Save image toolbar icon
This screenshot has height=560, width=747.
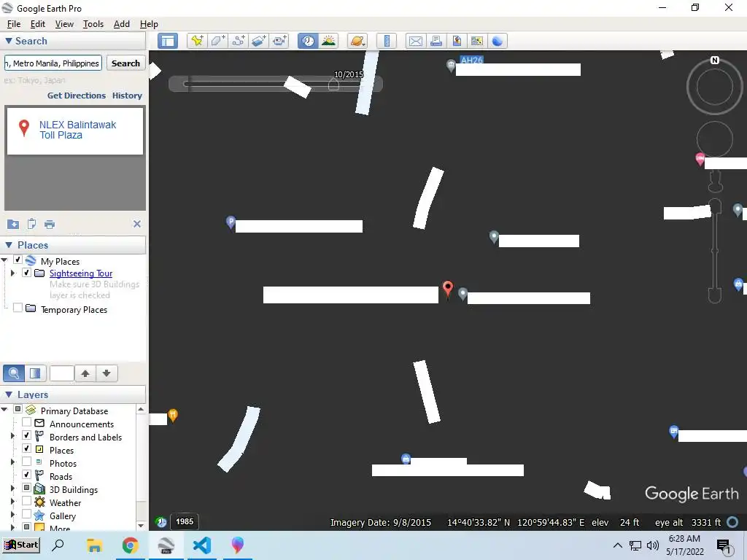(x=457, y=41)
